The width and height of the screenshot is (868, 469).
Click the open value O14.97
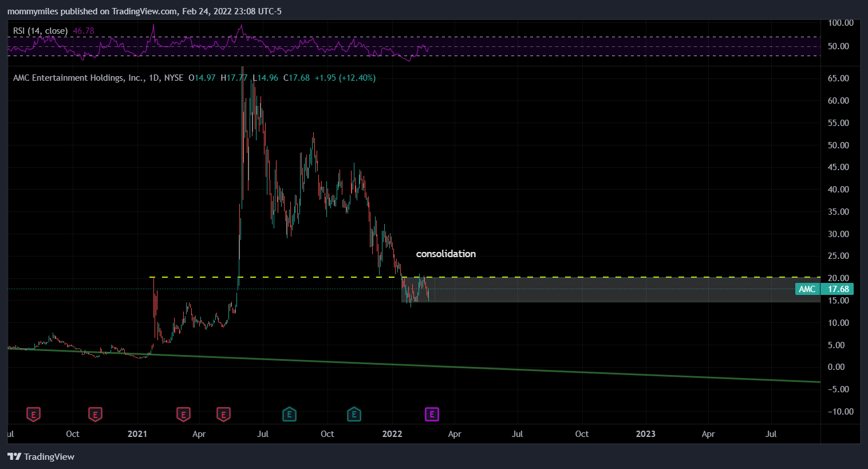point(202,78)
